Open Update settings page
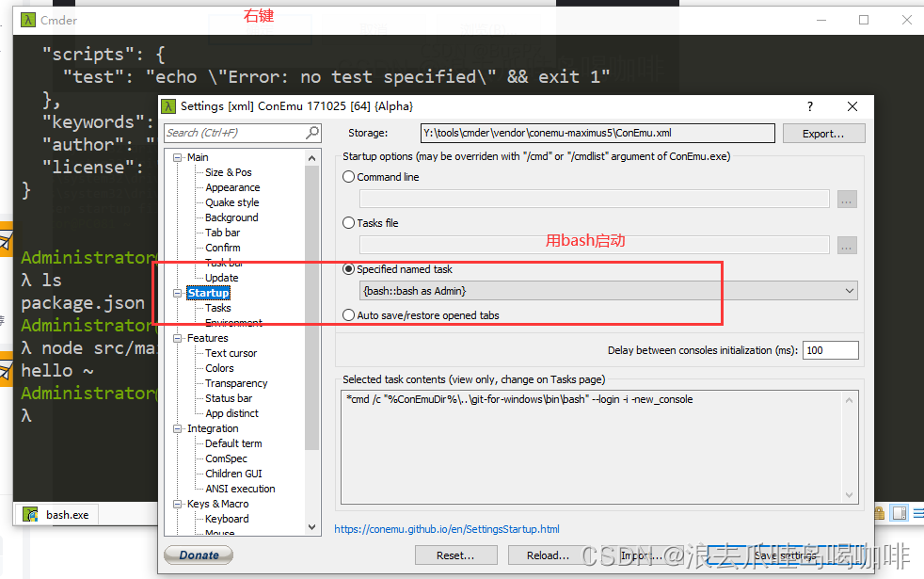This screenshot has width=924, height=579. pyautogui.click(x=221, y=278)
